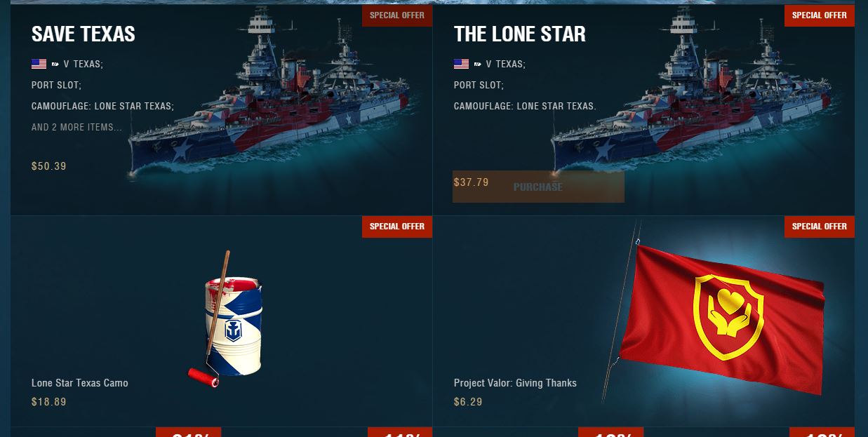Click the $6.29 price for Project Valor
The image size is (868, 437).
(x=468, y=402)
